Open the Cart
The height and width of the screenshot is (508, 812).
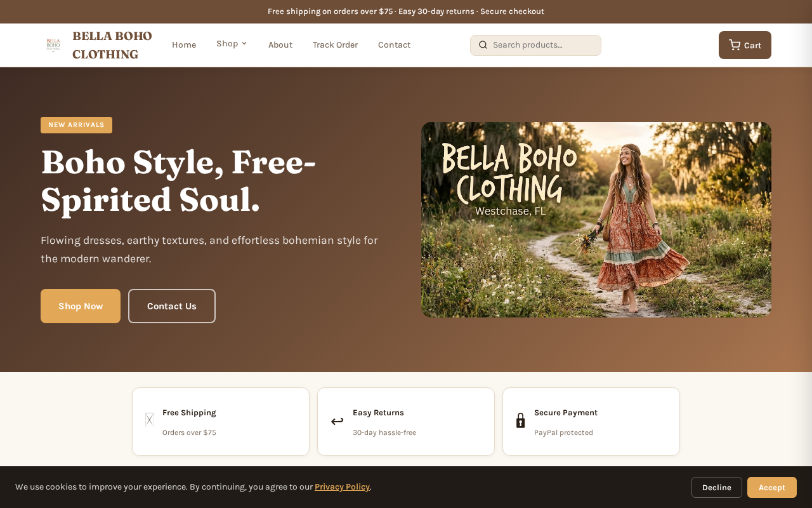click(745, 45)
